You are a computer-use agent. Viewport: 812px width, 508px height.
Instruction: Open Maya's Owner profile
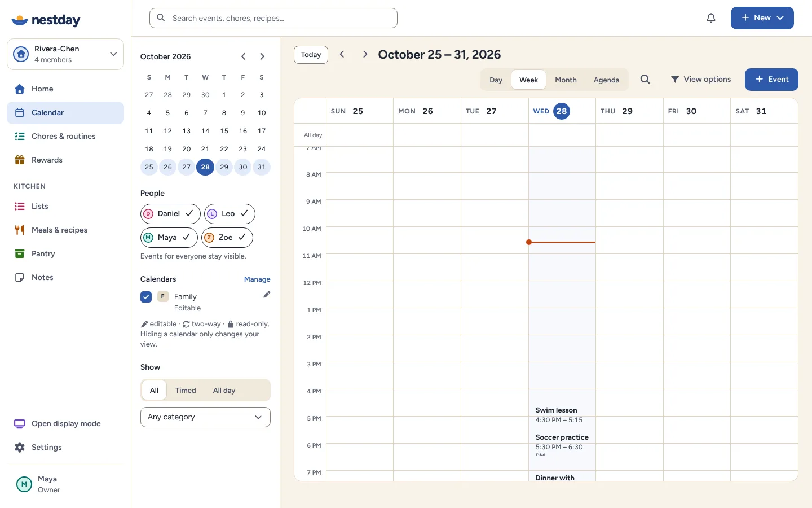pyautogui.click(x=65, y=484)
